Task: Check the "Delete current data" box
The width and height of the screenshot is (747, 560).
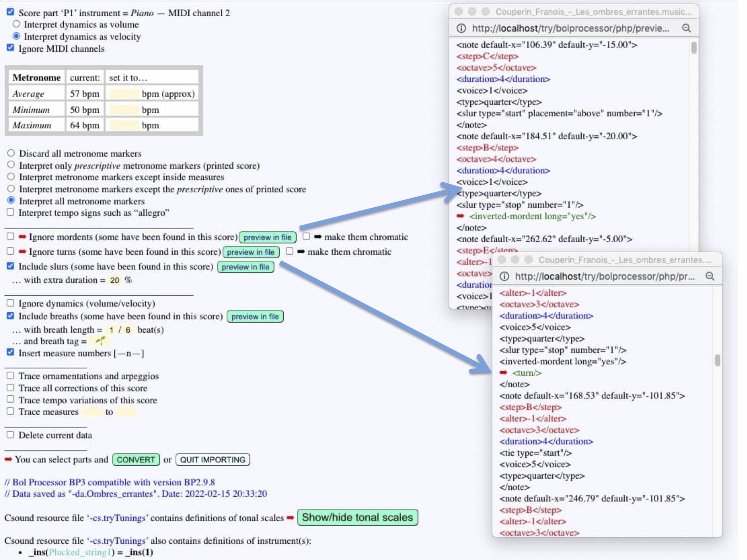Action: click(10, 435)
